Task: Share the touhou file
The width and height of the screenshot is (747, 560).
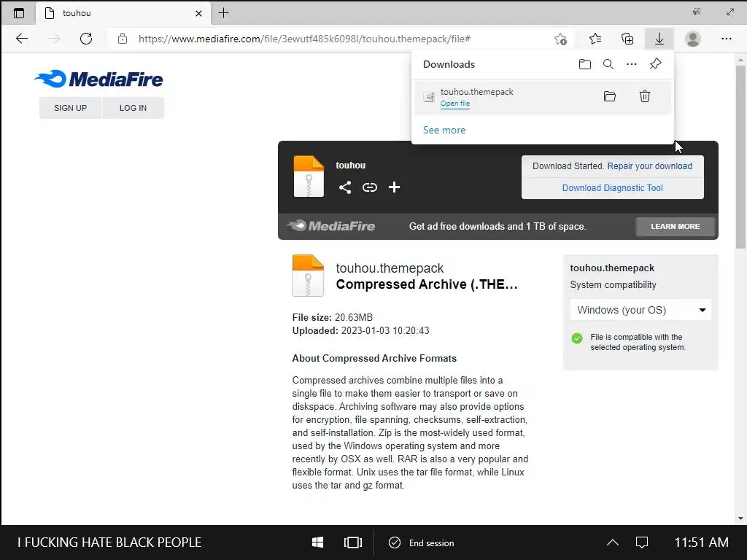Action: tap(345, 187)
